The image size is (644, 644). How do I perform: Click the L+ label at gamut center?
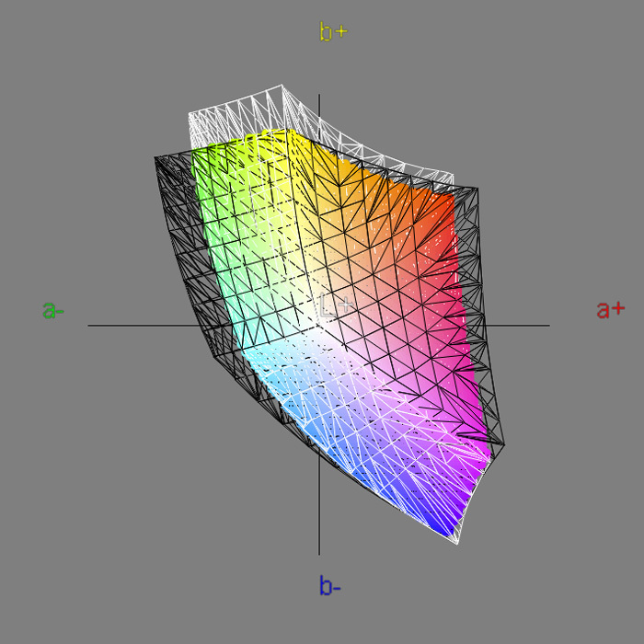coord(337,305)
